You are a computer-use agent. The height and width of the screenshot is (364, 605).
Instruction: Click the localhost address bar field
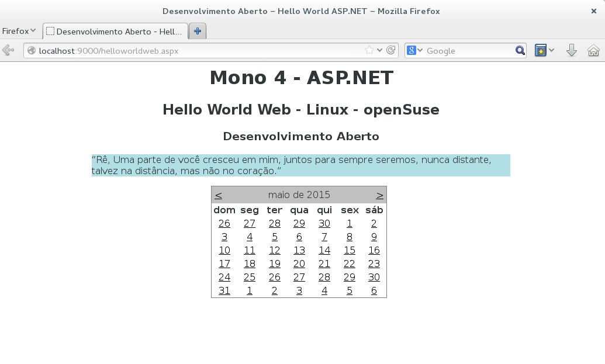click(199, 51)
